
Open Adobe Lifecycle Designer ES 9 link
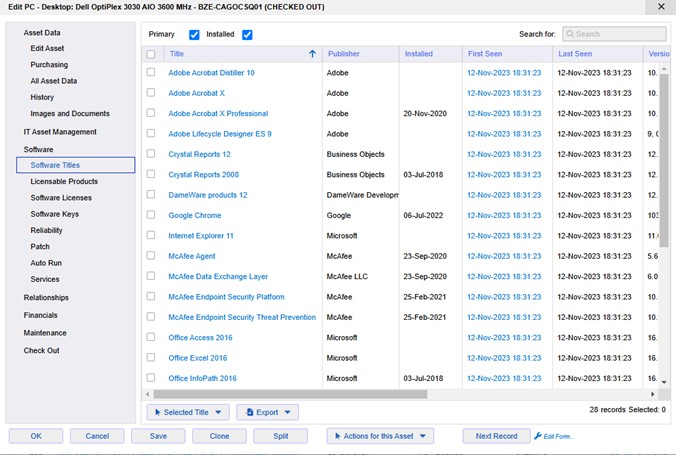point(220,134)
